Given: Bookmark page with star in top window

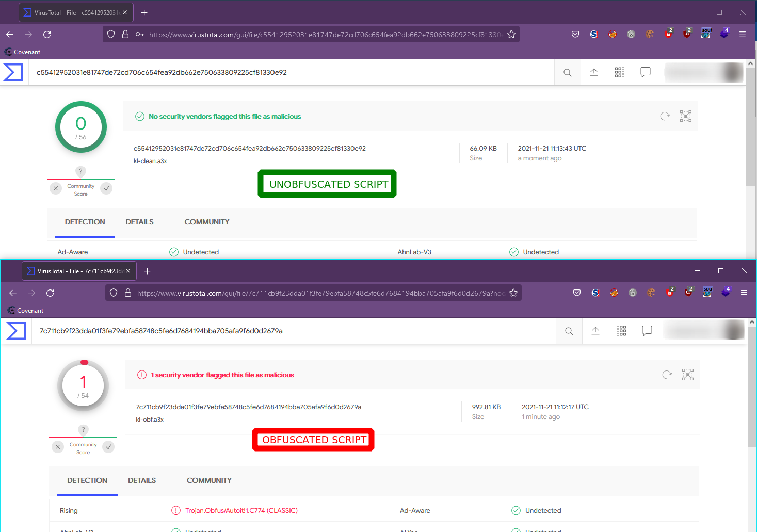Looking at the screenshot, I should click(511, 34).
